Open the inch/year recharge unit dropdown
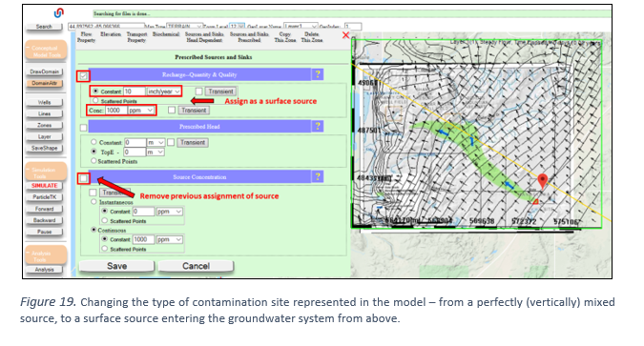 pyautogui.click(x=164, y=92)
